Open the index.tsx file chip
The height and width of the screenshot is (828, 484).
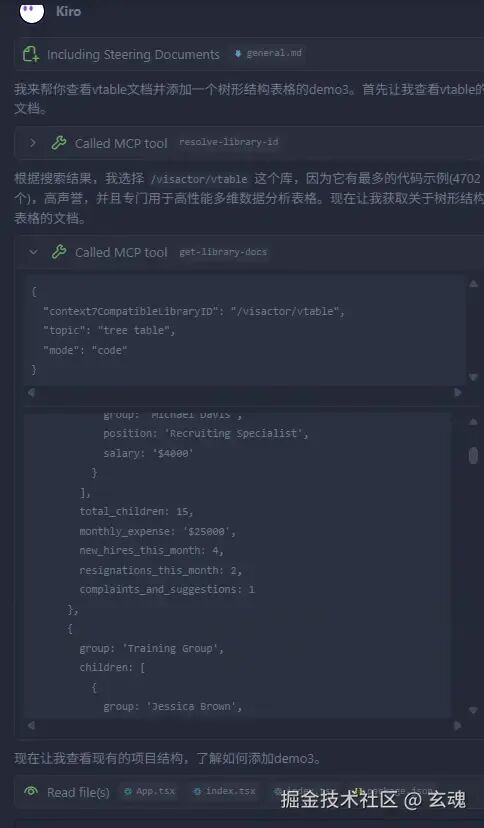[x=224, y=791]
